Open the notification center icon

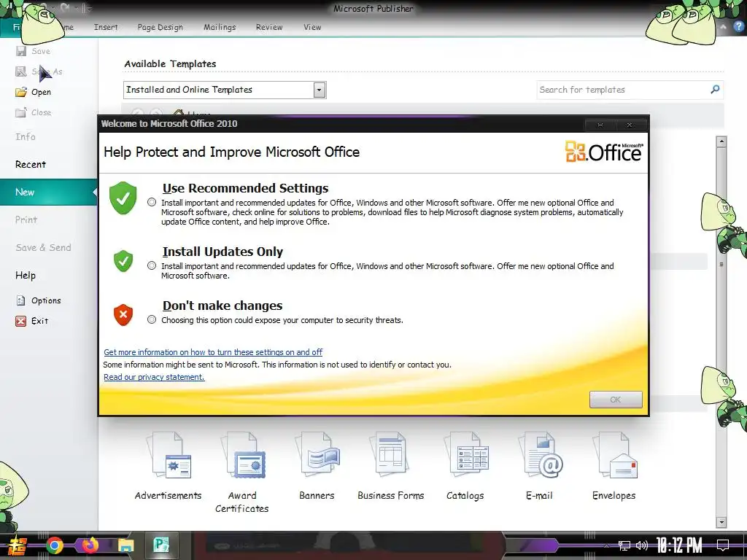pos(723,545)
